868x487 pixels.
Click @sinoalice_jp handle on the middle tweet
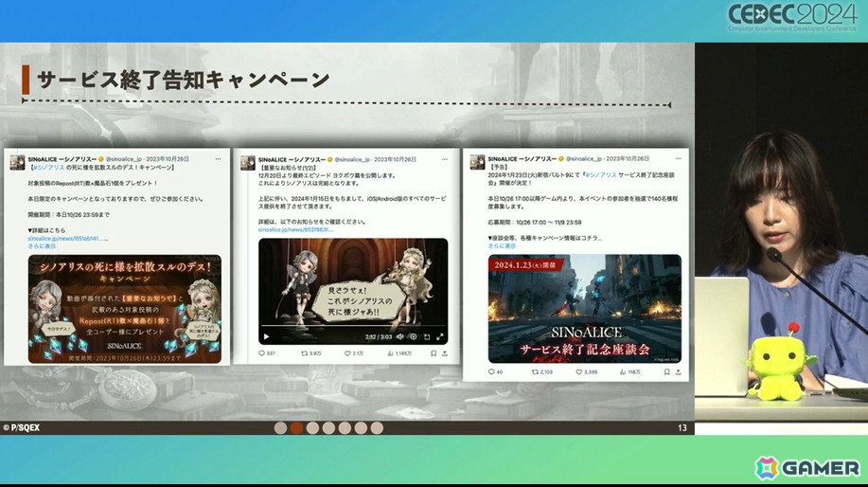352,159
